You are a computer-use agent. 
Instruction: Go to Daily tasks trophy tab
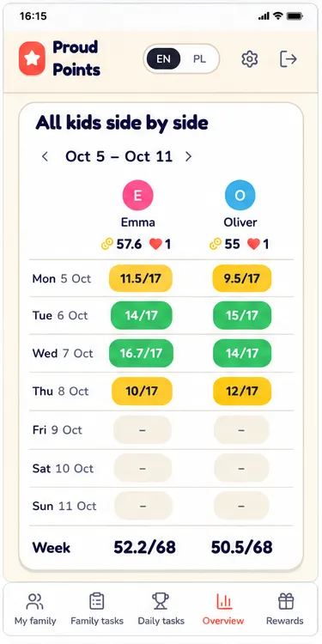(x=161, y=609)
